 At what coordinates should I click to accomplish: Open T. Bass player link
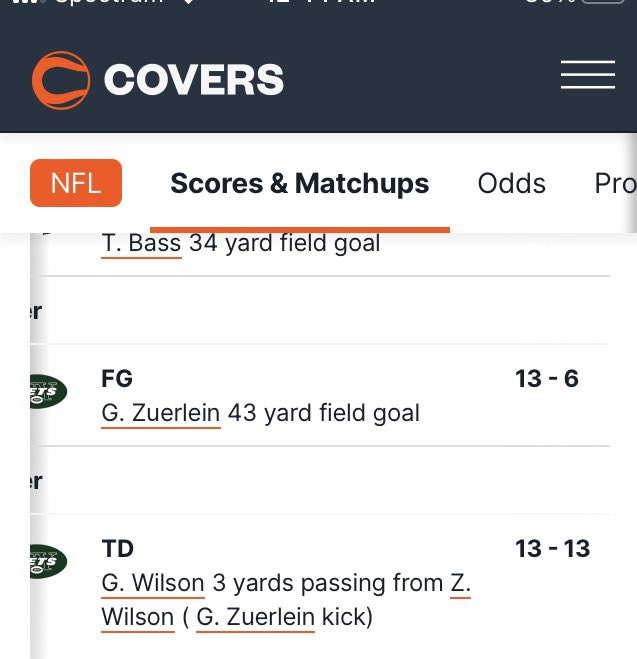tap(141, 243)
